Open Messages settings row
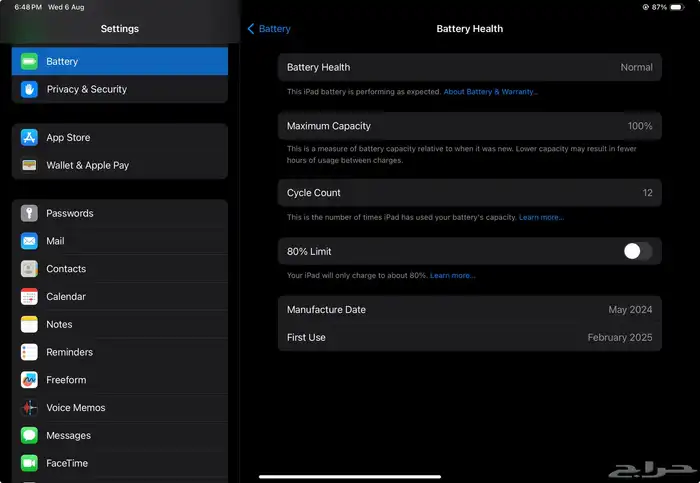700x483 pixels. [120, 435]
